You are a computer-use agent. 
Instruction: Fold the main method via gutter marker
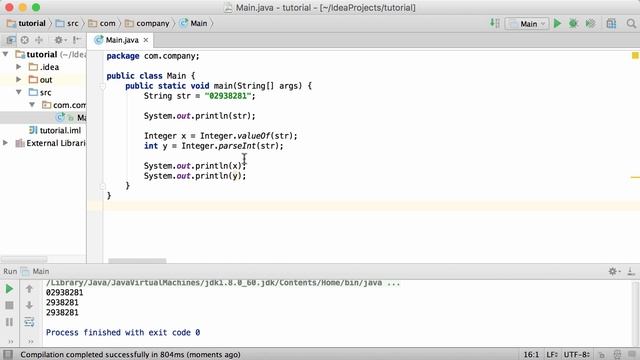coord(102,86)
